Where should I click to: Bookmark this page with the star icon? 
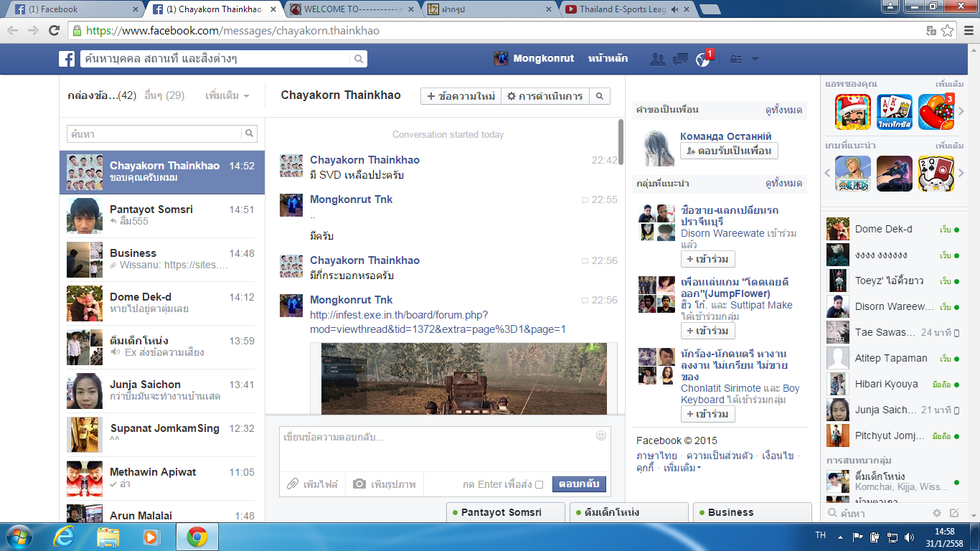point(948,31)
